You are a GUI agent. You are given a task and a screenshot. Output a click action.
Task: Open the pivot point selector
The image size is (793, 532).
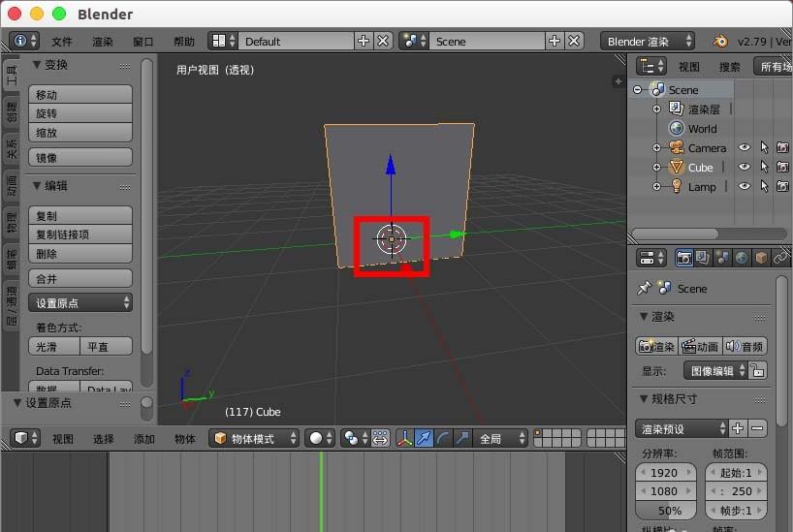point(355,438)
